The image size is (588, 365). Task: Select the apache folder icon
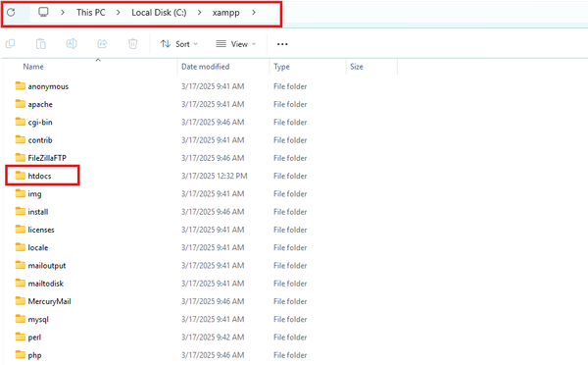coord(21,104)
